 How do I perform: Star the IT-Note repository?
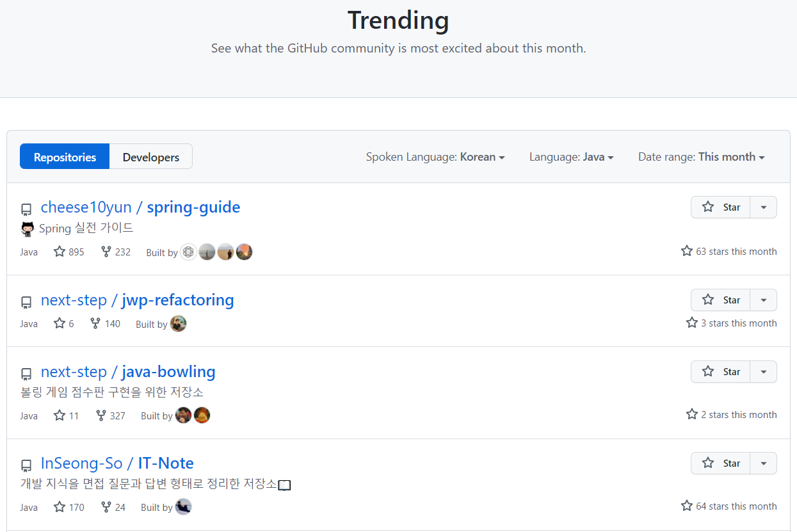point(721,463)
